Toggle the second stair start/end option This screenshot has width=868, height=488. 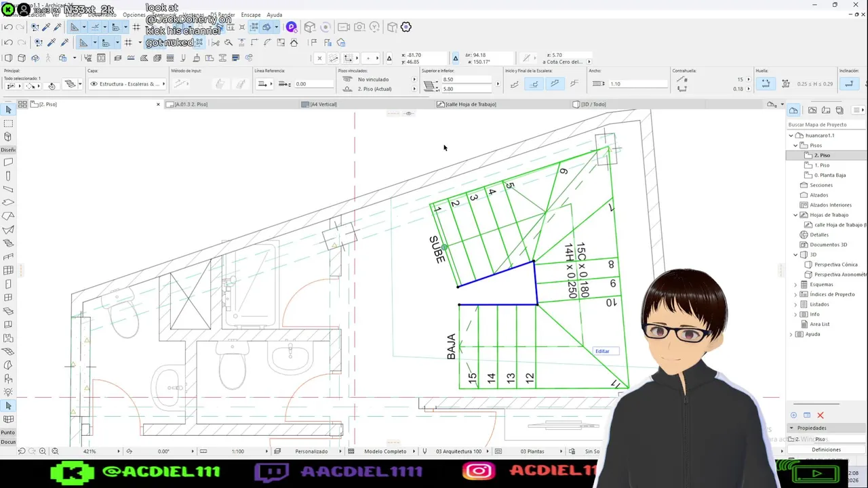pos(534,84)
